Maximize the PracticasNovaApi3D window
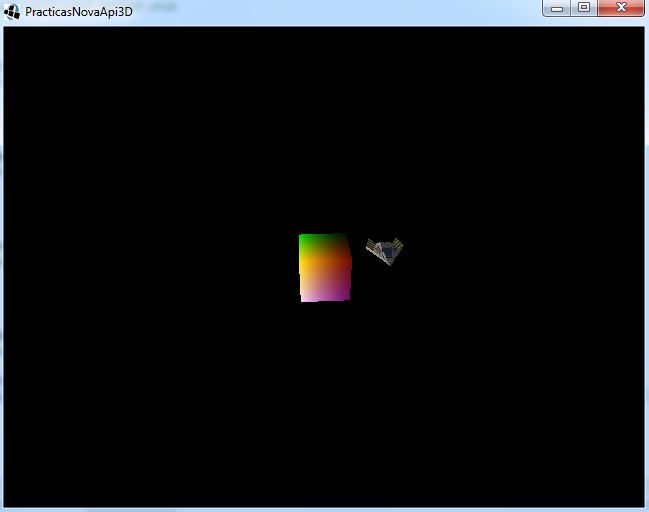Image resolution: width=649 pixels, height=512 pixels. pos(584,8)
